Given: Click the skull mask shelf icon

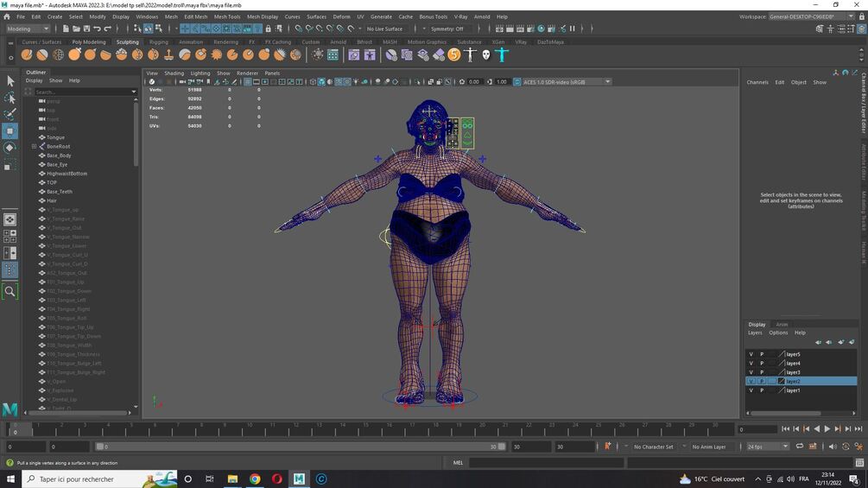Looking at the screenshot, I should [x=486, y=54].
